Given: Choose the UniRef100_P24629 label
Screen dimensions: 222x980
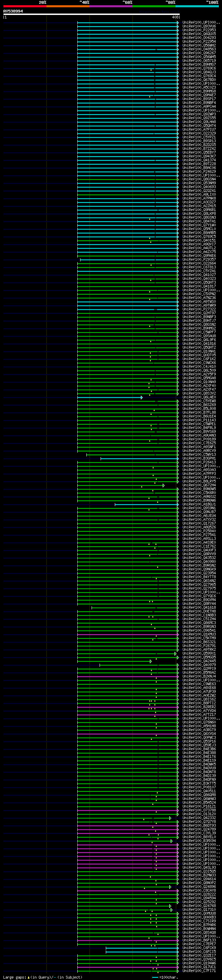Looking at the screenshot, I should click(199, 172).
